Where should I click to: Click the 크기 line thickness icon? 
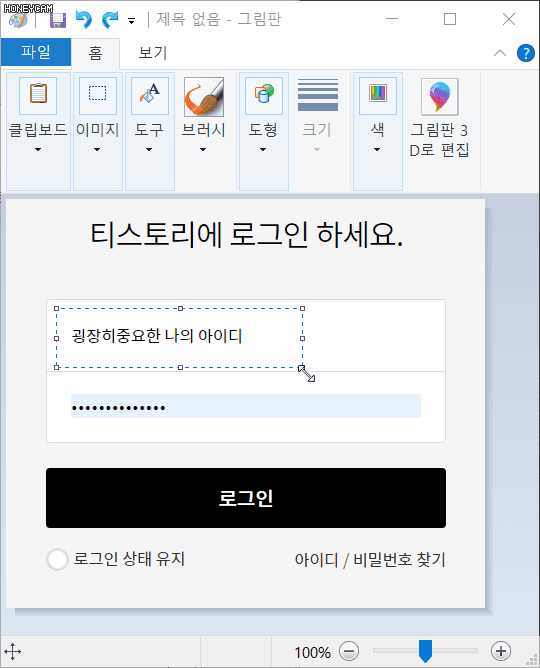(318, 95)
